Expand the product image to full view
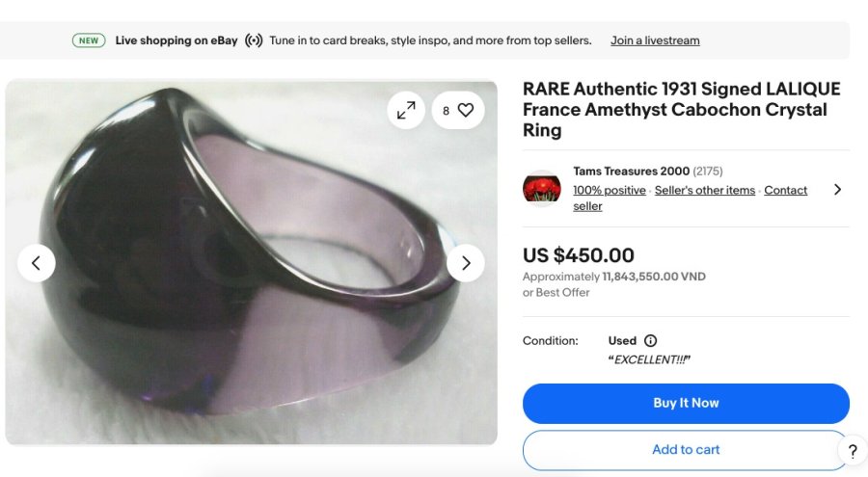Image resolution: width=868 pixels, height=477 pixels. tap(406, 110)
